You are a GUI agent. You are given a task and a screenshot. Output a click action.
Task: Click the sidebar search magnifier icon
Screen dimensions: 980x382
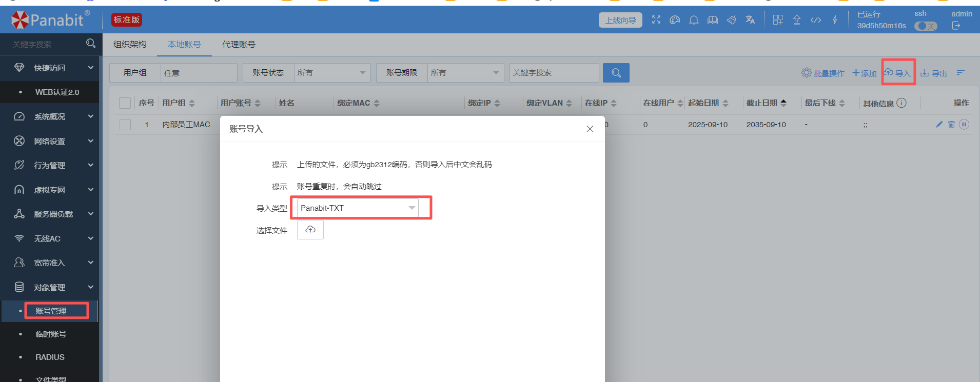[91, 44]
